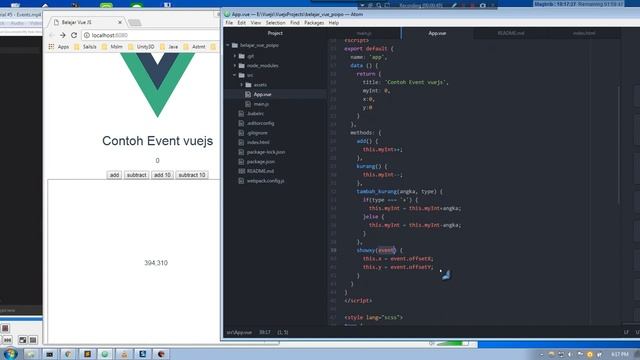Viewport: 640px width, 360px height.
Task: Click the browser forward arrow
Action: pyautogui.click(x=62, y=36)
